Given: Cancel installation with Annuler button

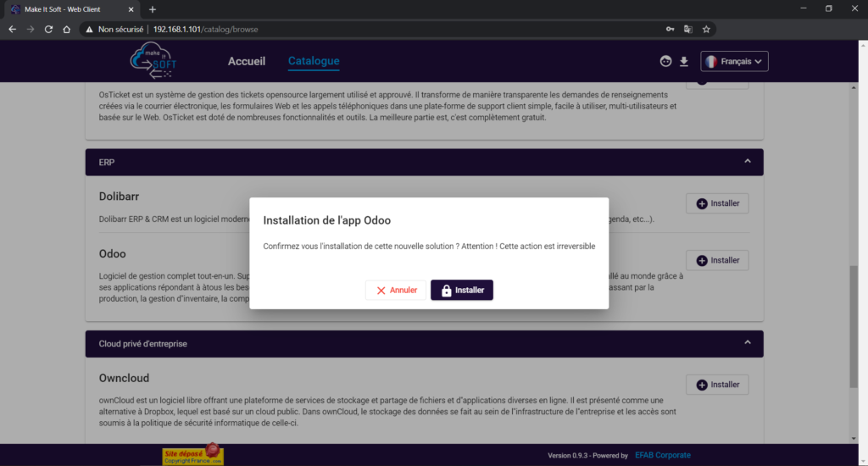Looking at the screenshot, I should click(x=396, y=290).
